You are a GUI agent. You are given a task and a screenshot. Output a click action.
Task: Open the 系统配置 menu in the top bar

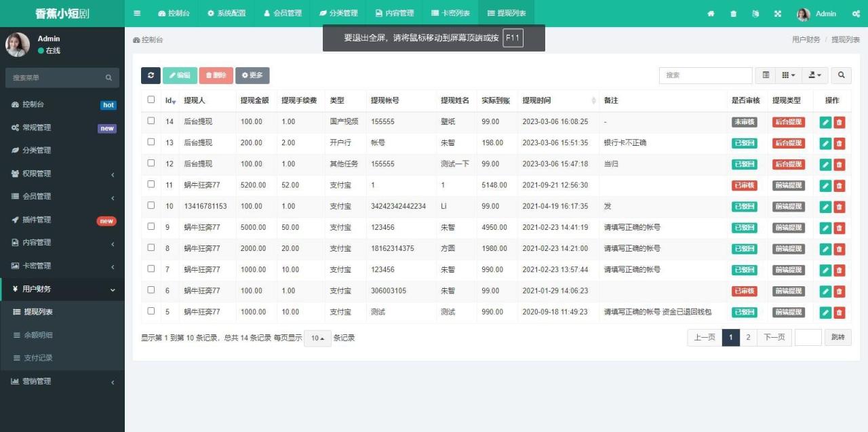coord(225,13)
